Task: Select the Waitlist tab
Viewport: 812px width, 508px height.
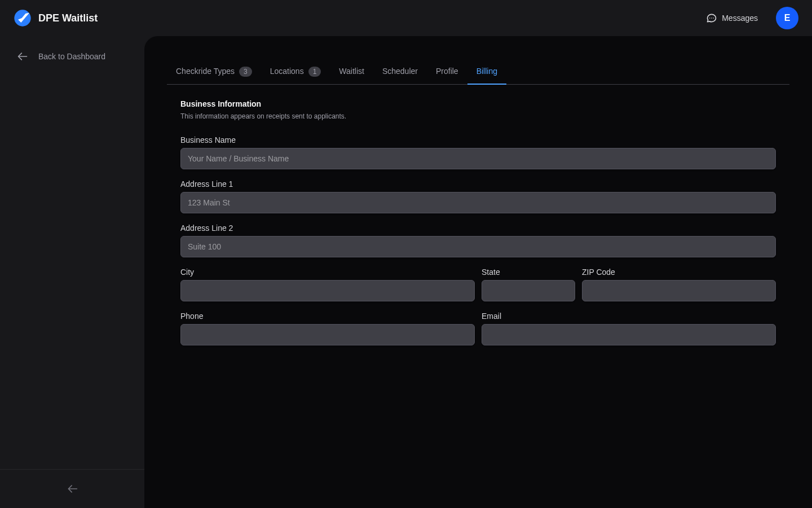Action: pos(351,71)
